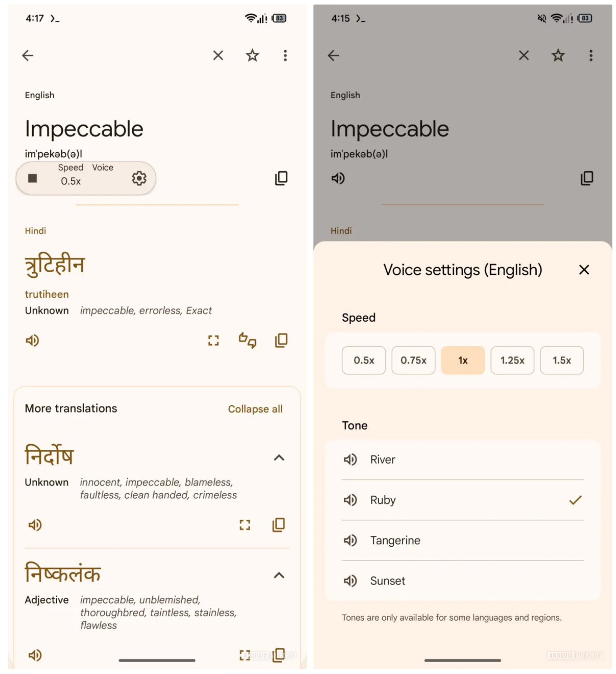The width and height of the screenshot is (616, 674).
Task: Set playback speed to 0.5x in settings
Action: (x=364, y=361)
